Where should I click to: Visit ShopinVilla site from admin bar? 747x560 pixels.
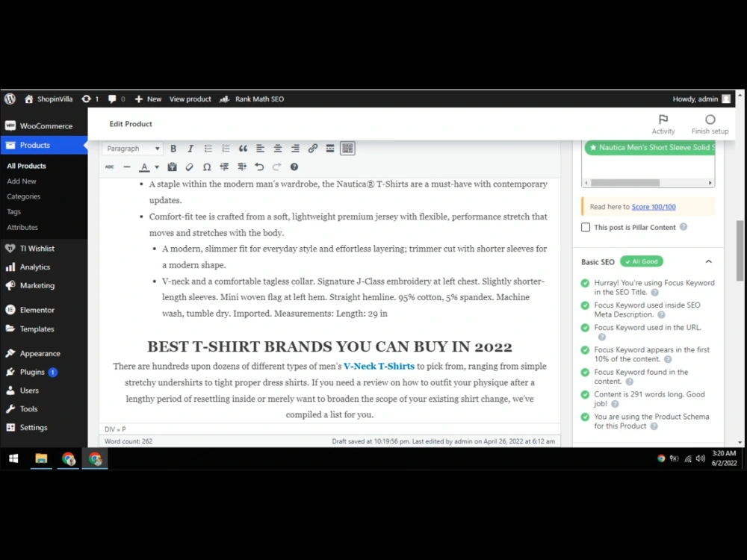tap(49, 99)
